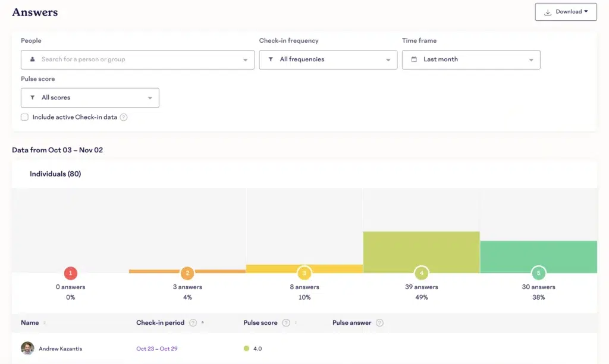Click the orange score 2 circle
The height and width of the screenshot is (364, 609).
click(x=187, y=273)
